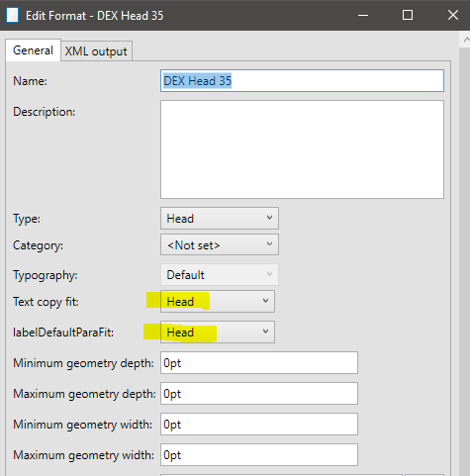Switch to the General tab

click(33, 50)
